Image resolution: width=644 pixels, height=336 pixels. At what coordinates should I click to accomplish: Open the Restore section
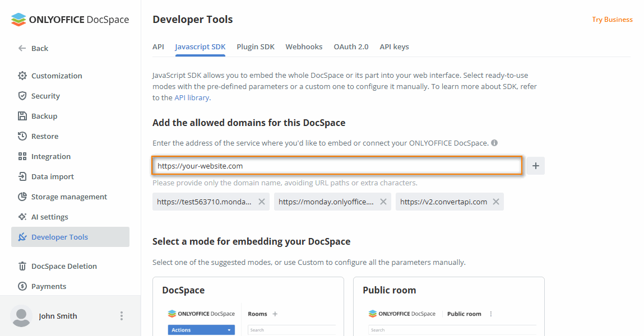(44, 136)
